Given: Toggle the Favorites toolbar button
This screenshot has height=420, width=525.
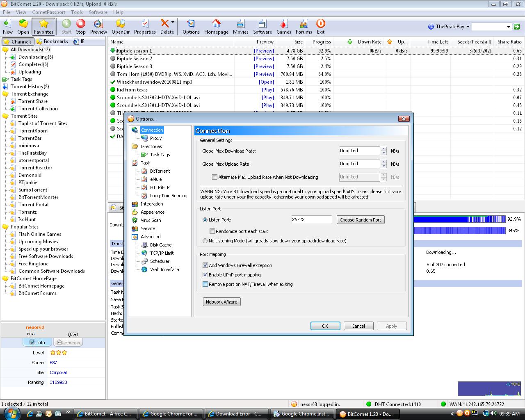Looking at the screenshot, I should (x=43, y=27).
